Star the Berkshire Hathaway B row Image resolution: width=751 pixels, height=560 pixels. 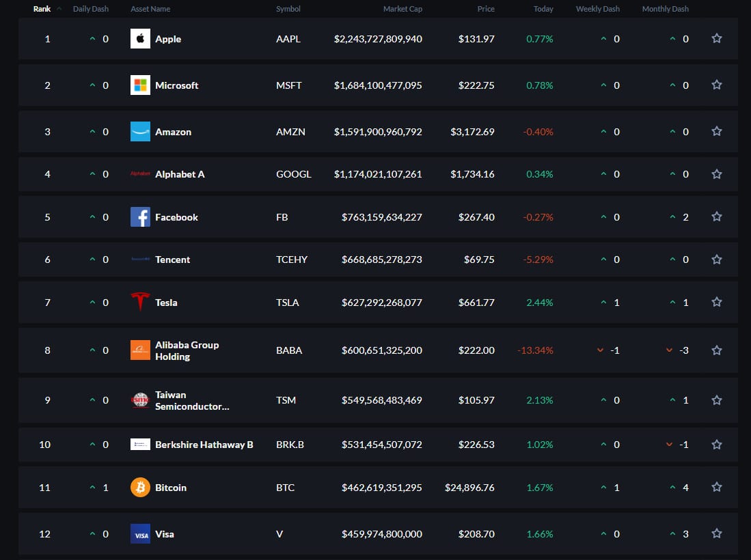point(717,444)
